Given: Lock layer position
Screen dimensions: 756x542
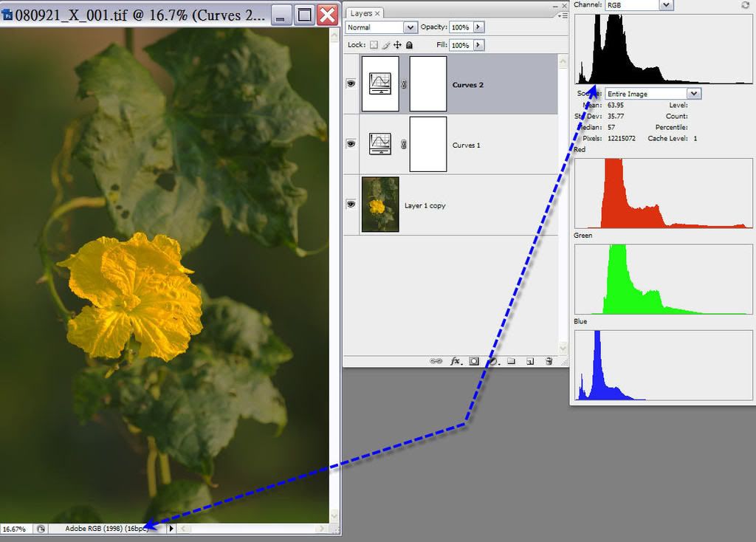Looking at the screenshot, I should tap(397, 45).
